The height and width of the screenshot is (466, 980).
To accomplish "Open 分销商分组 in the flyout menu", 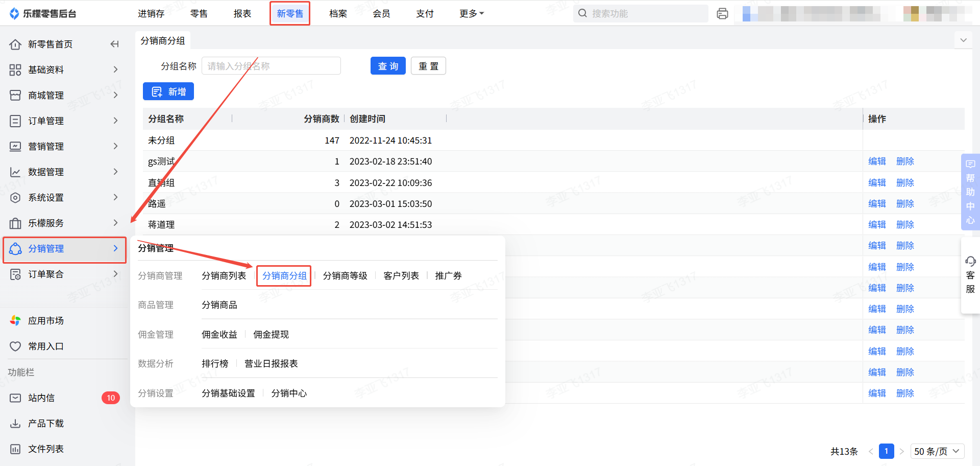I will coord(284,276).
